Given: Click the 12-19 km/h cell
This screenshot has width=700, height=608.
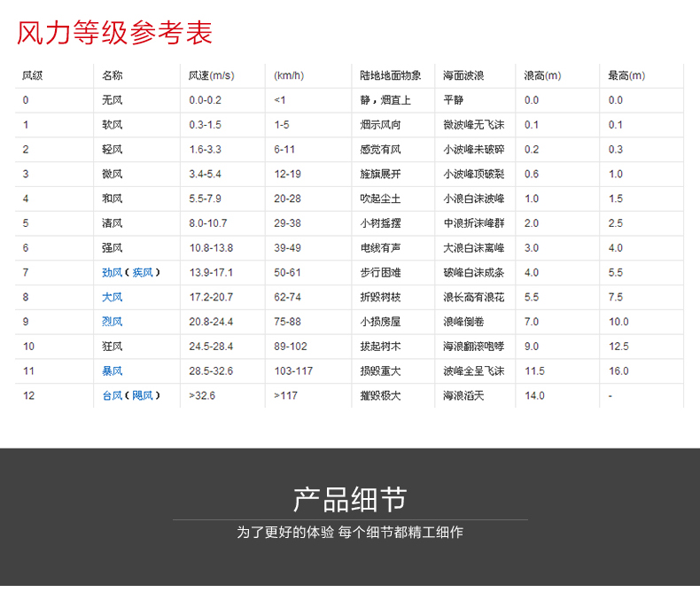Looking at the screenshot, I should (x=287, y=174).
